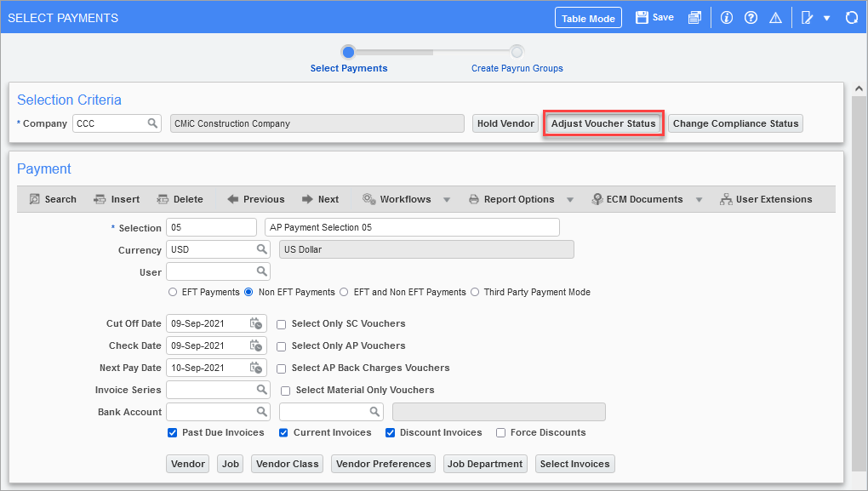Open Vendor Preferences
This screenshot has width=868, height=491.
(x=383, y=464)
